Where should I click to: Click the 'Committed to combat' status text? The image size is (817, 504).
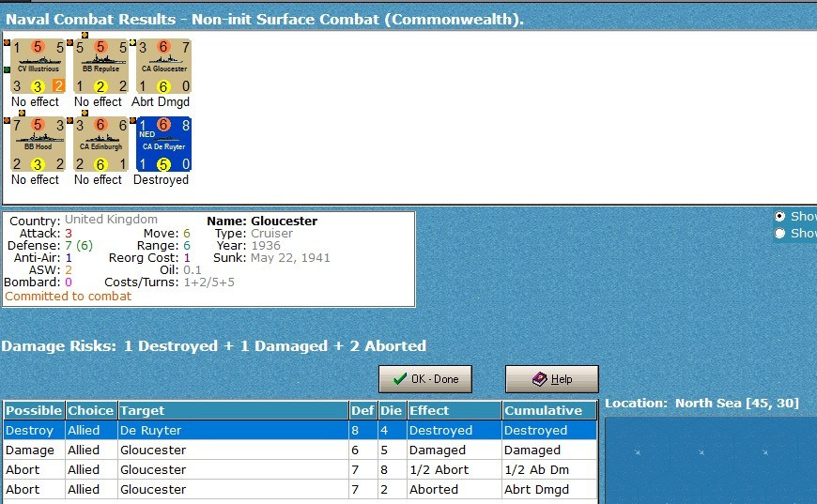69,297
